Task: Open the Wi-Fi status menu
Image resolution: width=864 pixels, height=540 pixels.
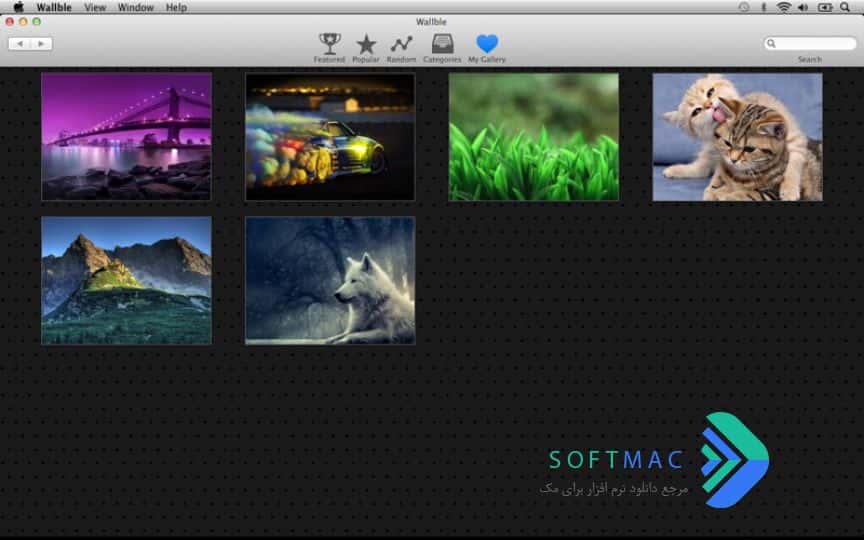Action: [784, 7]
